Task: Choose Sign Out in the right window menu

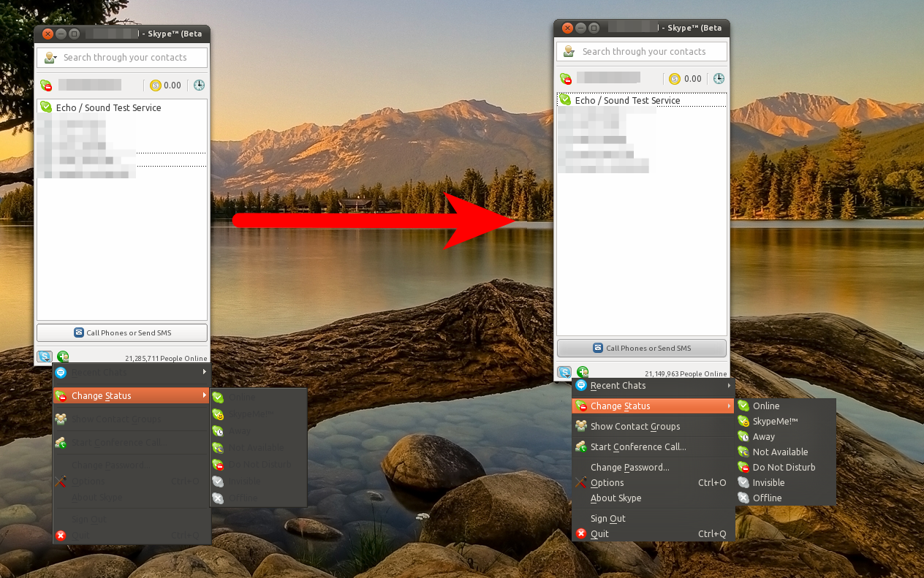Action: [x=654, y=518]
